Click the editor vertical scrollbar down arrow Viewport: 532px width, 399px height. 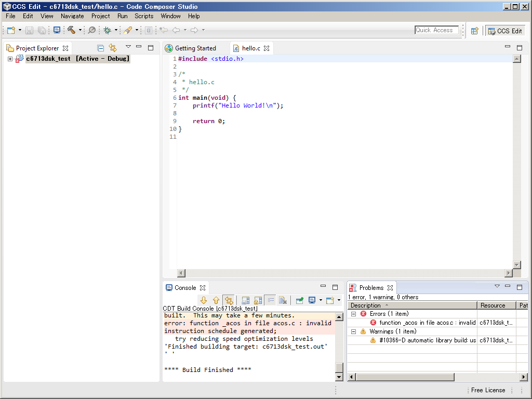coord(517,264)
